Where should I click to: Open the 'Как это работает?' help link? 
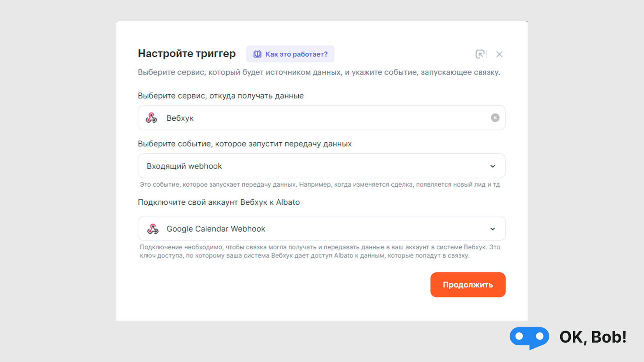click(297, 54)
